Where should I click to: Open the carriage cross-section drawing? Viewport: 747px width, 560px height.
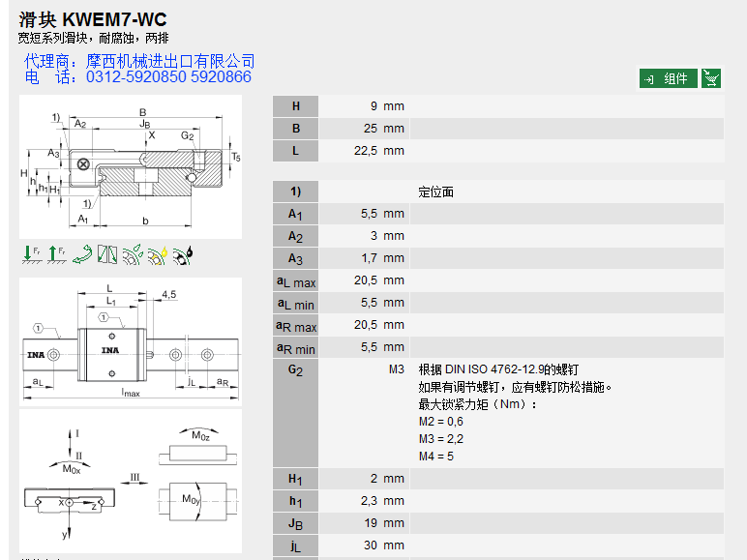click(x=131, y=166)
